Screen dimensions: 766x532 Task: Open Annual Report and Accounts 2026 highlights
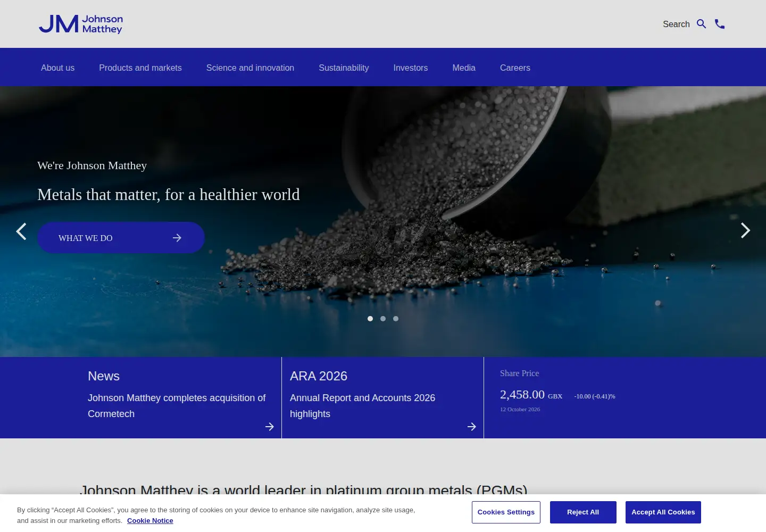[362, 406]
